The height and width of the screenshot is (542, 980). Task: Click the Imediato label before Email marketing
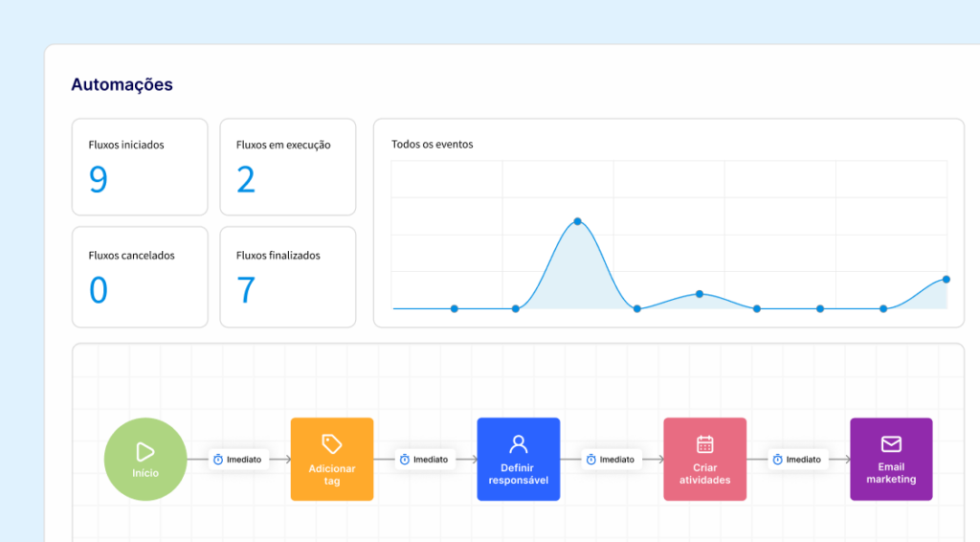tap(804, 460)
